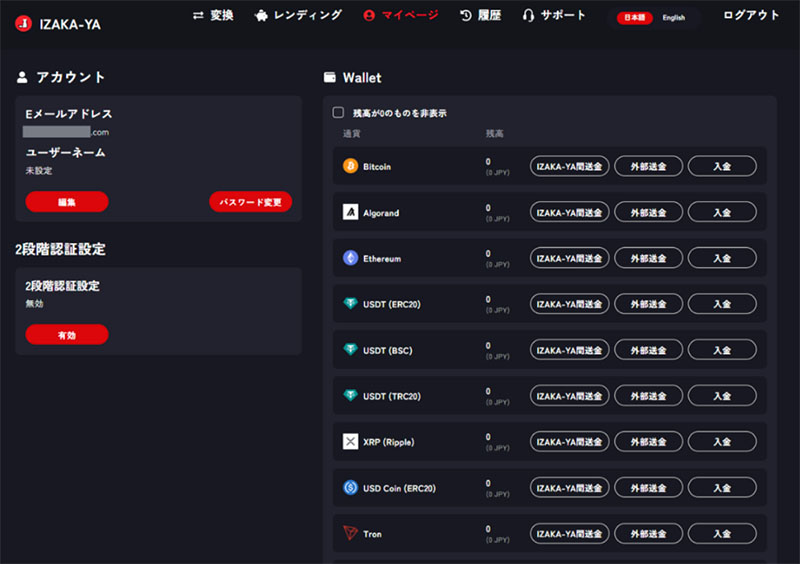Viewport: 800px width, 564px height.
Task: Click 入金 deposit for Tron
Action: (722, 533)
